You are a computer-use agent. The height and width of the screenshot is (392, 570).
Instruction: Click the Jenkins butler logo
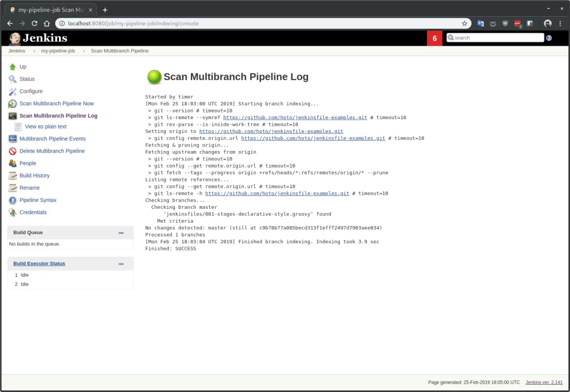[x=15, y=38]
